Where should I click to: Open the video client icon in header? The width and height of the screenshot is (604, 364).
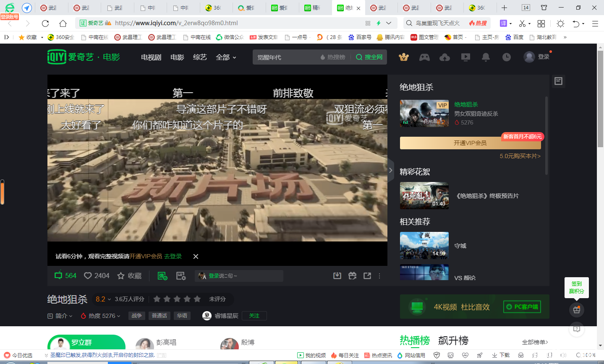465,57
